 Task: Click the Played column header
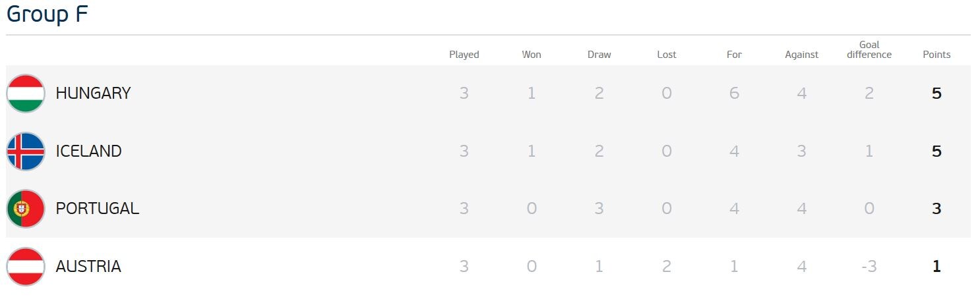[464, 55]
